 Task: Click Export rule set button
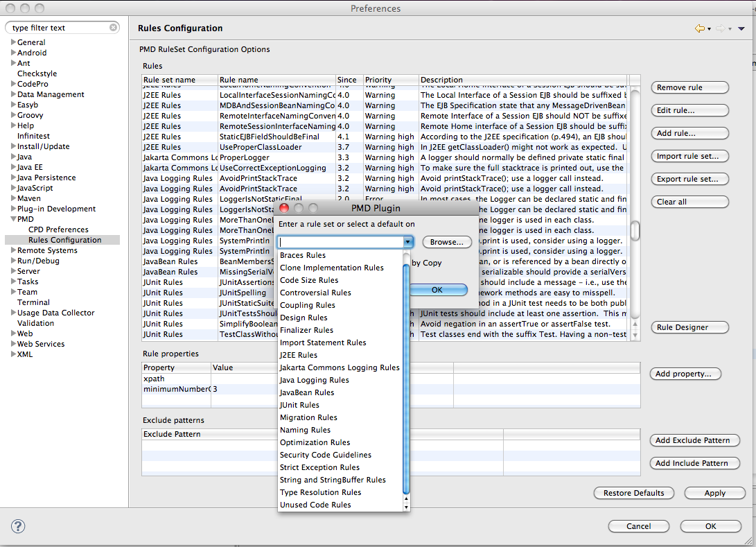[689, 179]
